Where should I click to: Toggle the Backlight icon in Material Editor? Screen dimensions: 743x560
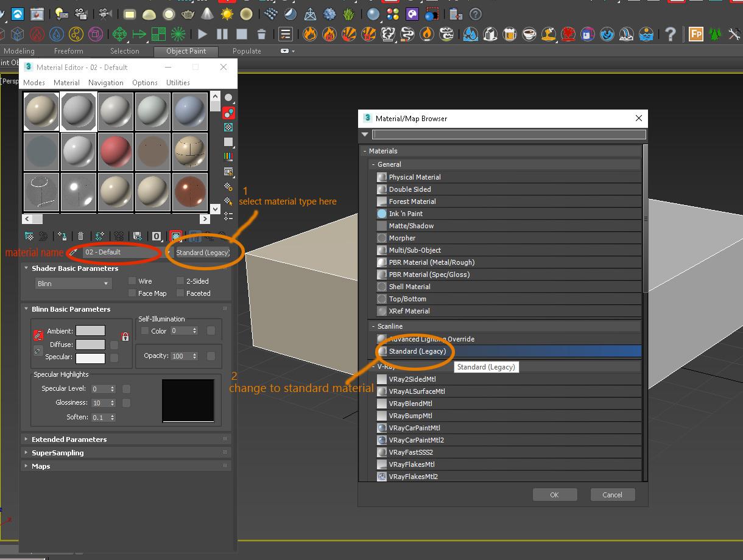pyautogui.click(x=228, y=113)
